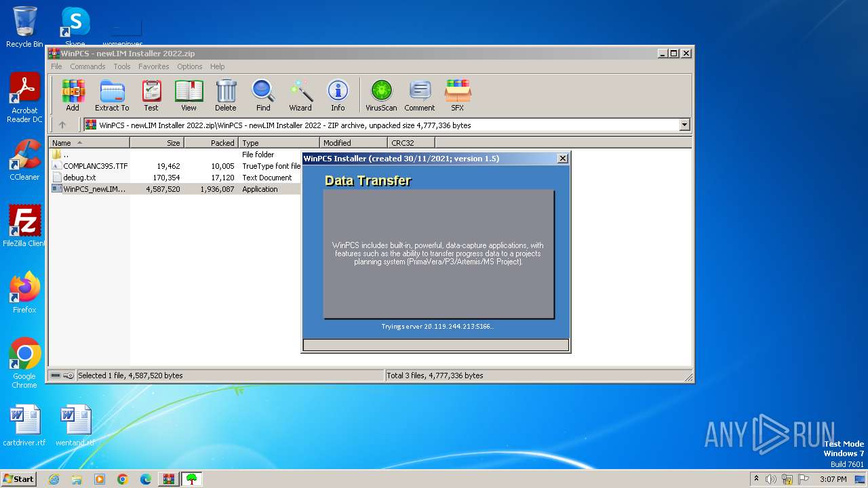
Task: Open the View file tool
Action: (x=189, y=96)
